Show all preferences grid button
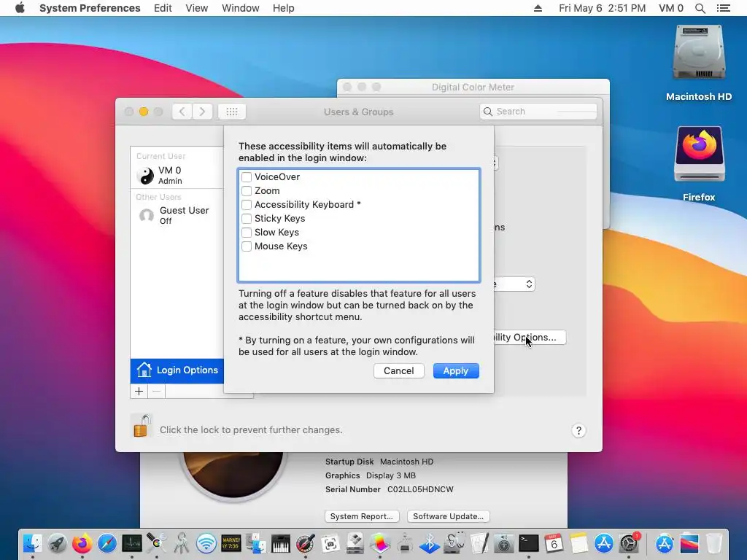Image resolution: width=747 pixels, height=560 pixels. [x=232, y=112]
